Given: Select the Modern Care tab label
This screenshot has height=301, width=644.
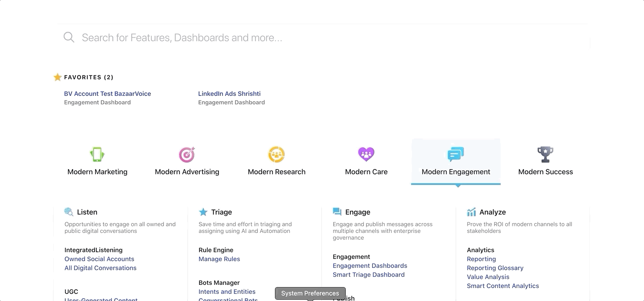Looking at the screenshot, I should coord(366,172).
